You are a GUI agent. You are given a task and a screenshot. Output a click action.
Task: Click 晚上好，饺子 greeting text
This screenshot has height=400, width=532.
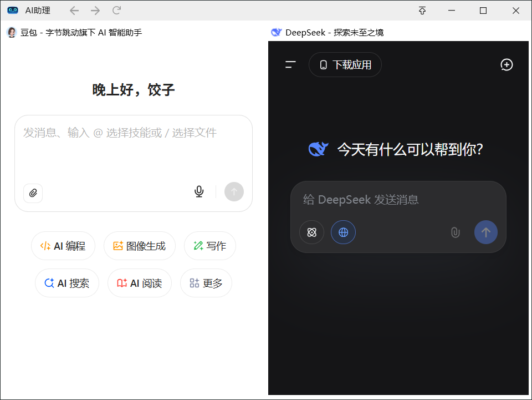(134, 90)
